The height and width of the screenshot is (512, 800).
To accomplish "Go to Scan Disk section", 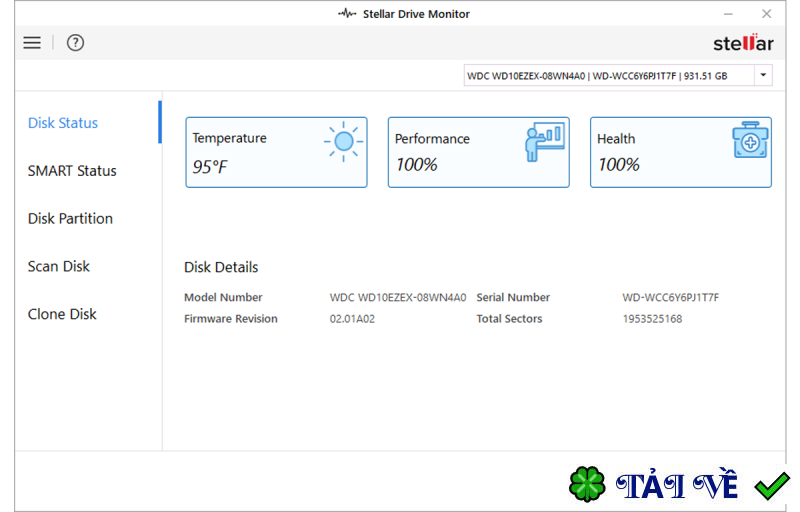I will [x=59, y=266].
